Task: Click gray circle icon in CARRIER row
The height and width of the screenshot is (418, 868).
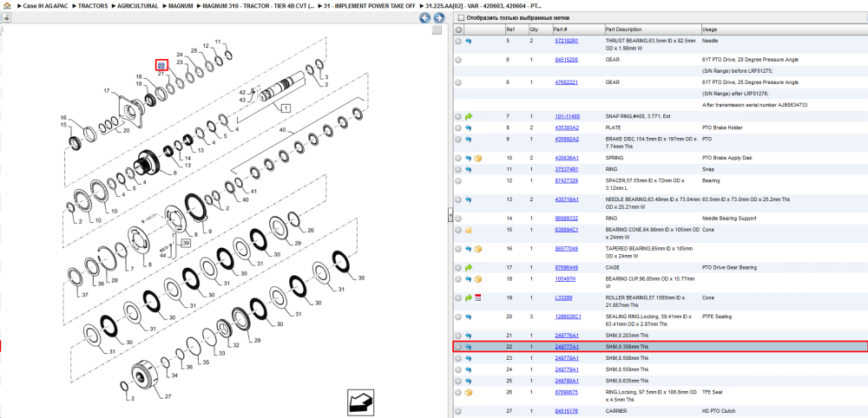Action: [458, 411]
